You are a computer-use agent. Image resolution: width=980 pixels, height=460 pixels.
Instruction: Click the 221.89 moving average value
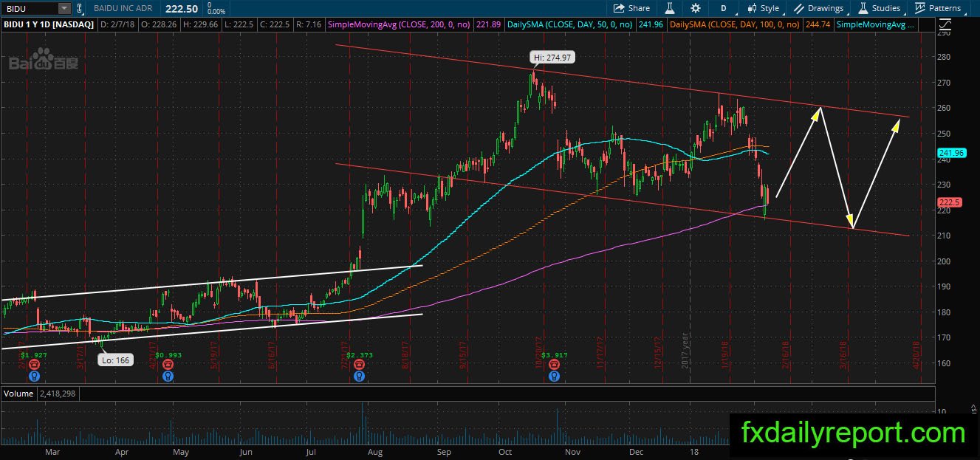pyautogui.click(x=489, y=24)
